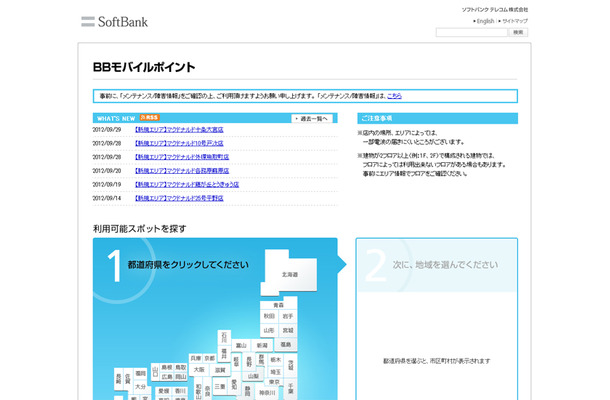610x400 pixels.
Task: Choose 福岡 prefecture tile
Action: pos(140,374)
